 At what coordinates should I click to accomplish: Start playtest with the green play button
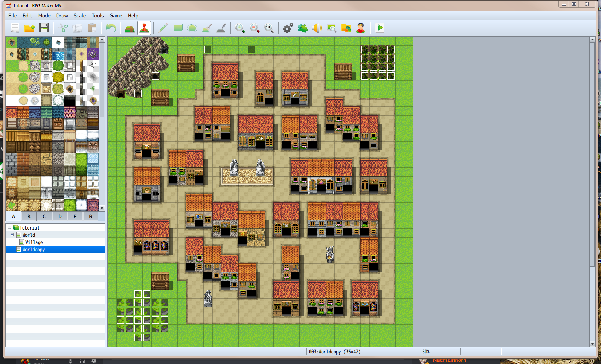tap(380, 28)
